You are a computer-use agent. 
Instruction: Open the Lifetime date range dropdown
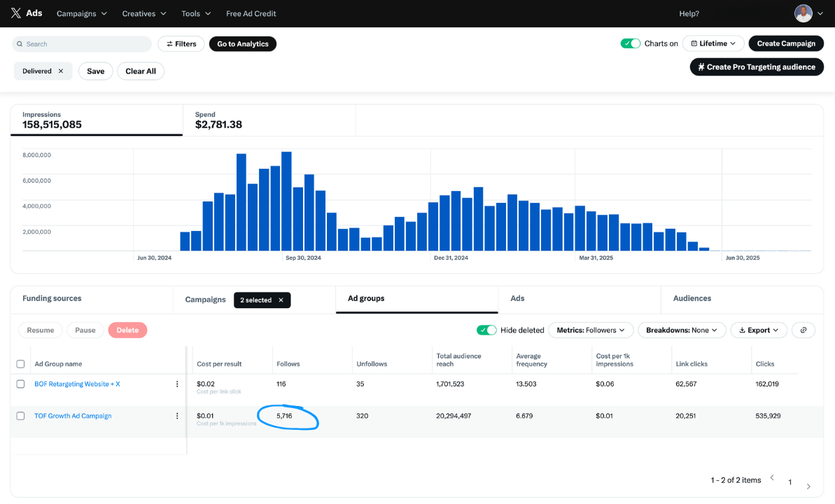tap(713, 43)
